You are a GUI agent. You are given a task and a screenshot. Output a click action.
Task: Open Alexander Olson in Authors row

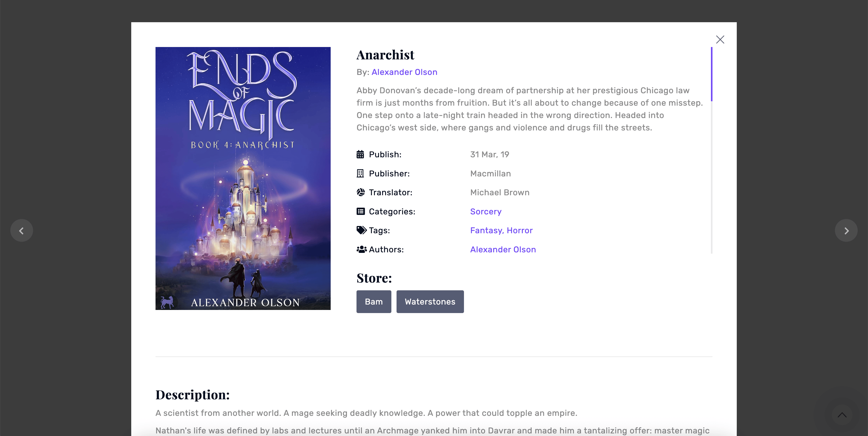[x=503, y=249]
